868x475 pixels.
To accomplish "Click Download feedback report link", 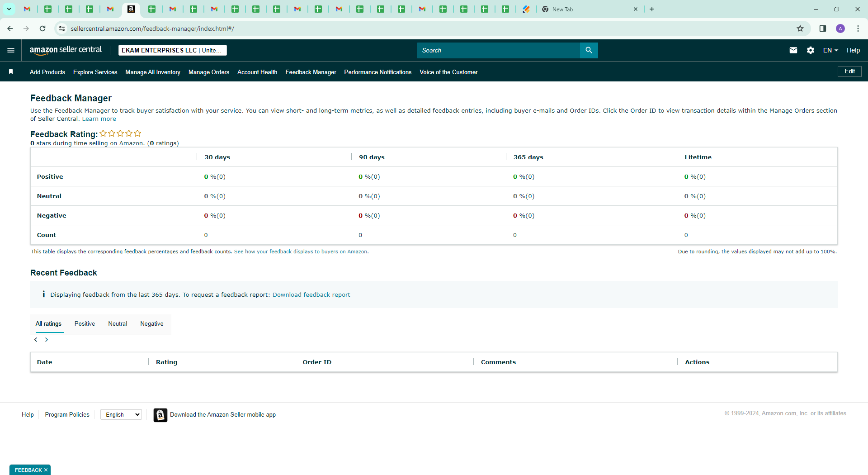I will point(311,295).
